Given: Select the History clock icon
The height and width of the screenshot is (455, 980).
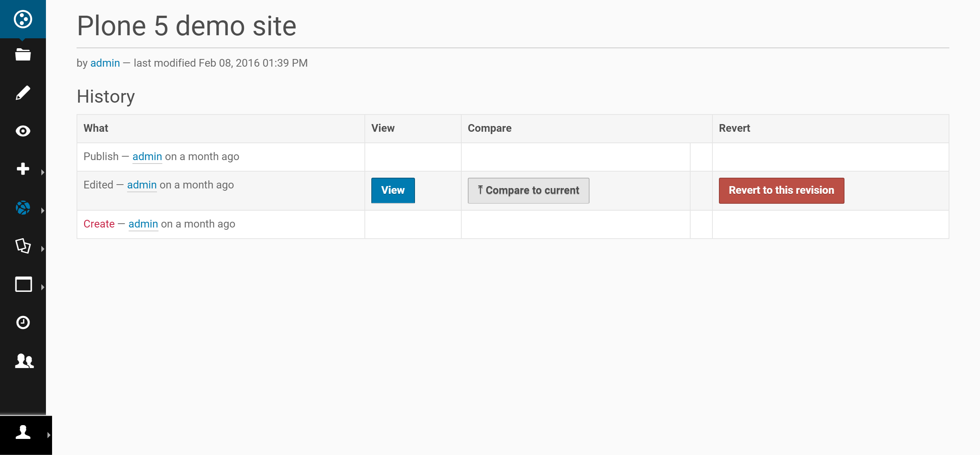Looking at the screenshot, I should tap(23, 322).
